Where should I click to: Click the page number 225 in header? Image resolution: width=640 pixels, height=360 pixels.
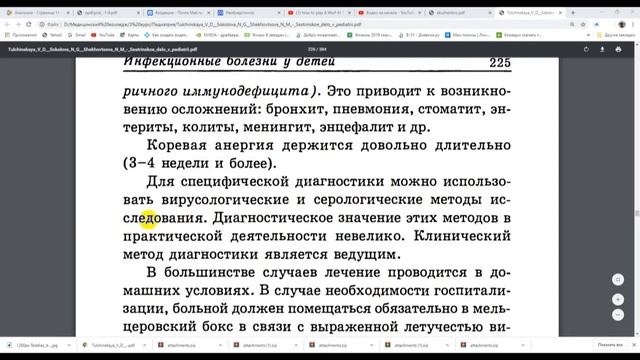500,62
